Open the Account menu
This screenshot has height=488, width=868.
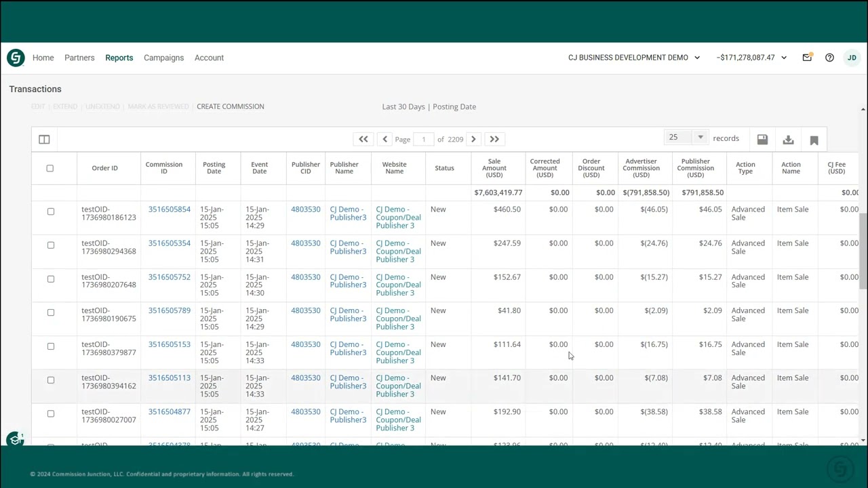pyautogui.click(x=209, y=58)
